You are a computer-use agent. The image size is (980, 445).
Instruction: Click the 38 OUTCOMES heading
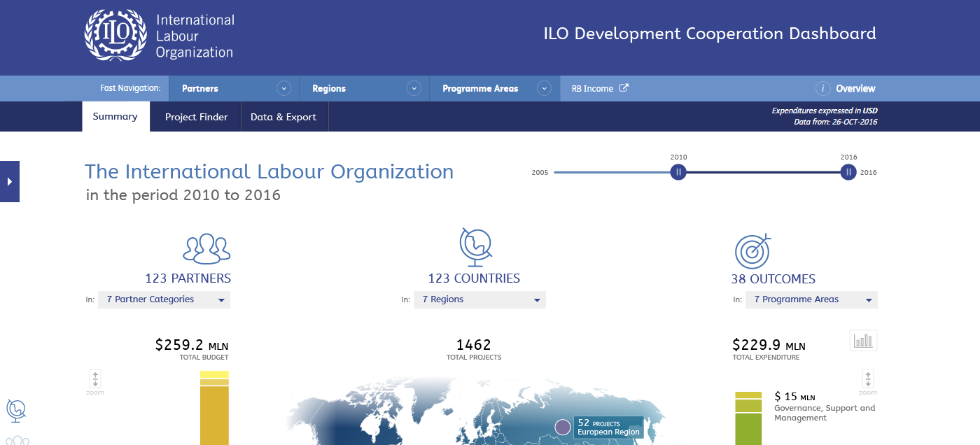pos(773,279)
